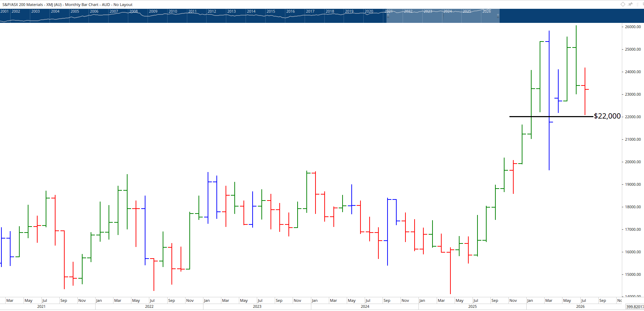This screenshot has height=311, width=644.
Task: Grab the left handle of overview range slider
Action: coord(388,16)
